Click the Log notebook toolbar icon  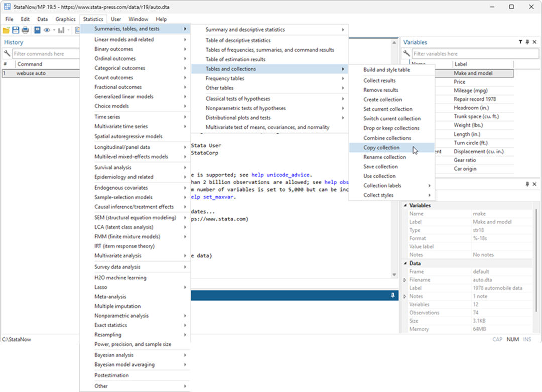37,31
